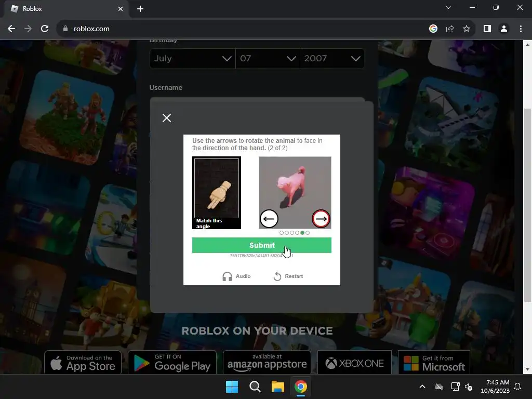The image size is (532, 399).
Task: Open the Amazon Appstore badge
Action: (267, 363)
